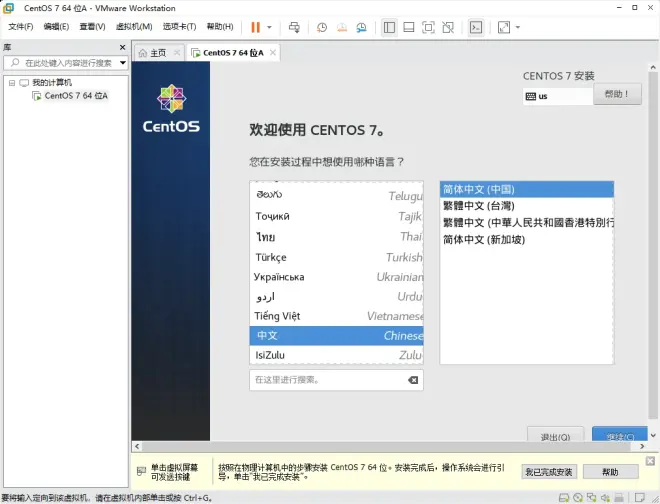Click the hard disk status bar icon
The width and height of the screenshot is (660, 504).
point(564,498)
